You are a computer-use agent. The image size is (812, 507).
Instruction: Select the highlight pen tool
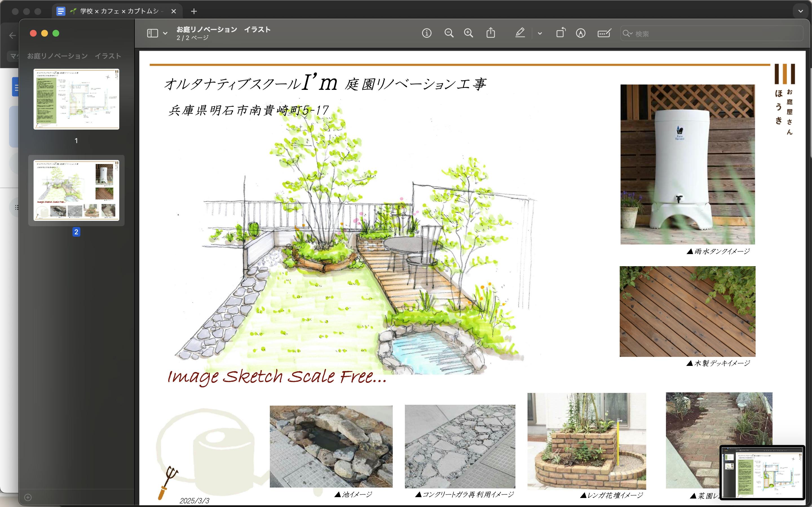click(x=520, y=33)
